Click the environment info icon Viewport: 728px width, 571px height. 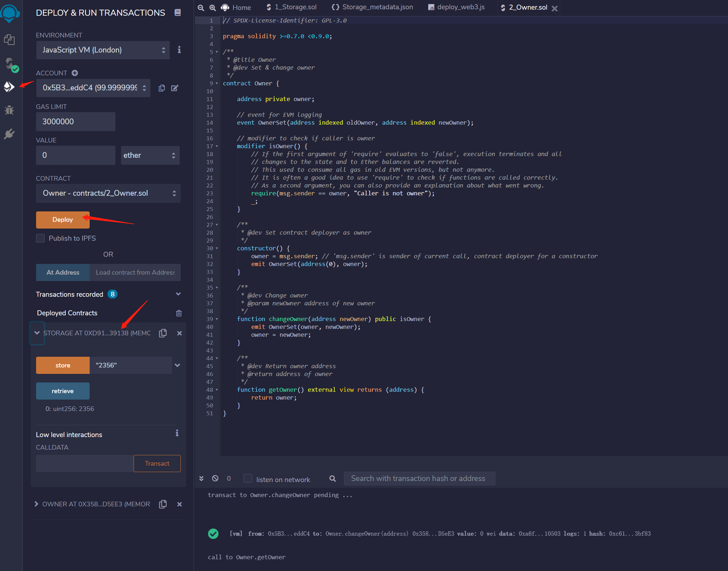click(179, 50)
